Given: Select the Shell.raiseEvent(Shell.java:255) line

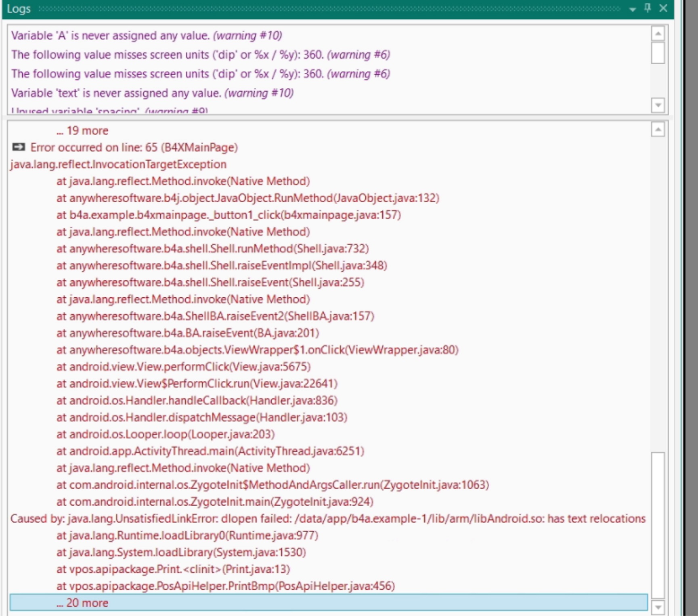Looking at the screenshot, I should pos(210,282).
